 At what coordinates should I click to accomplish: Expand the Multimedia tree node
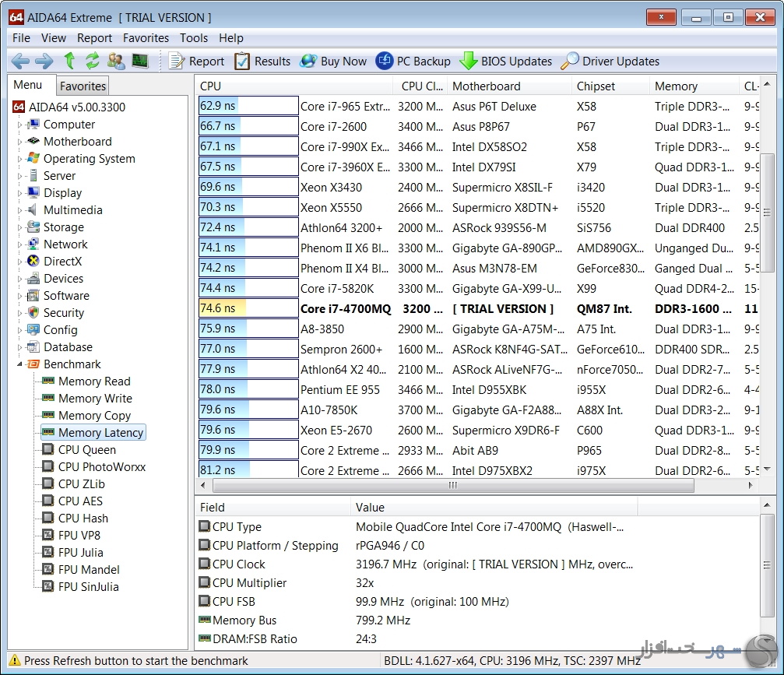point(19,210)
